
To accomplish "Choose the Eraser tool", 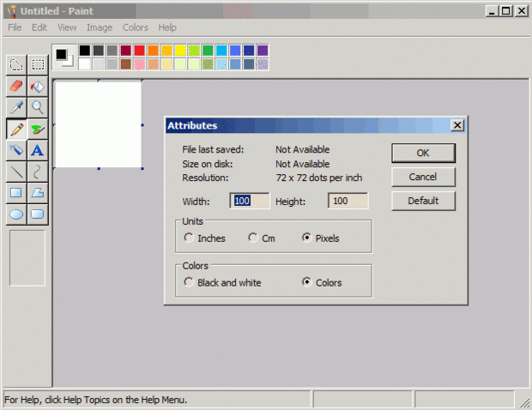I will pos(16,86).
